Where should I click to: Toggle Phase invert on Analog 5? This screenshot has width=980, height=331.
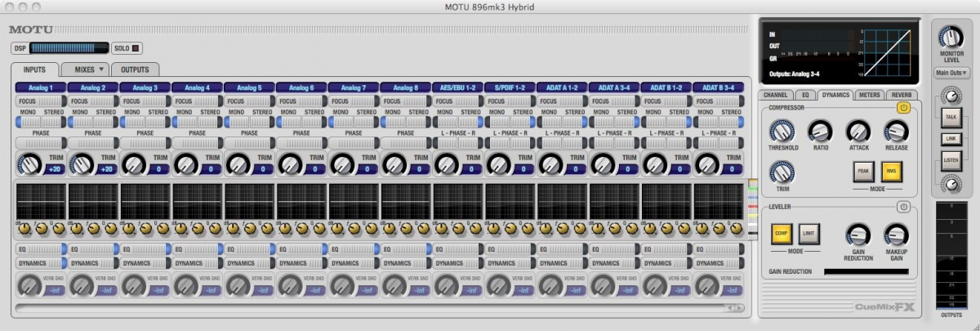[250, 143]
